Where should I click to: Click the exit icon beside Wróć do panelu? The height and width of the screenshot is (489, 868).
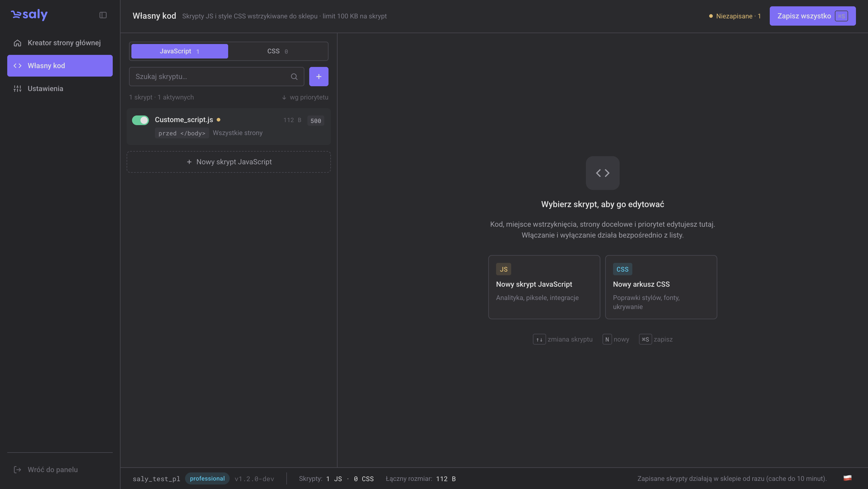tap(17, 470)
